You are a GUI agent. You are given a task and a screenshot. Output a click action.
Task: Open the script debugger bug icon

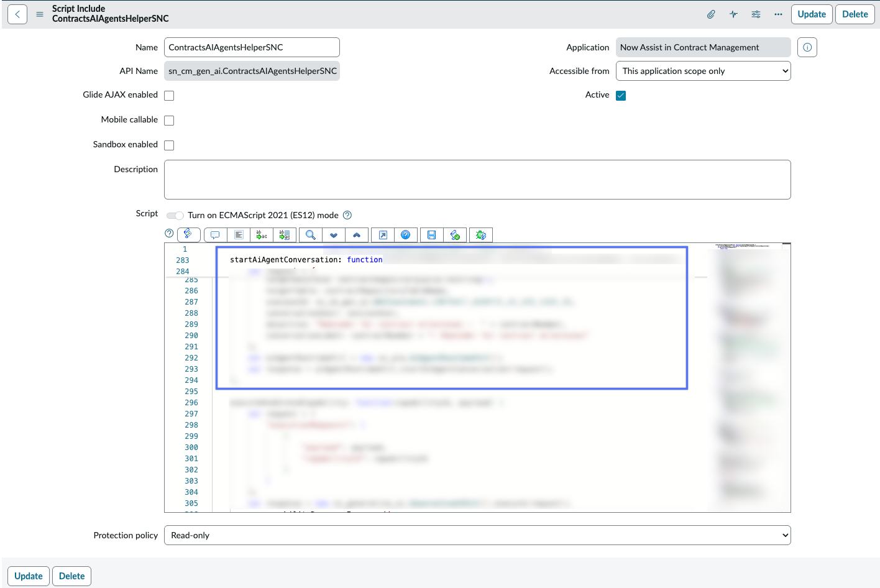481,235
